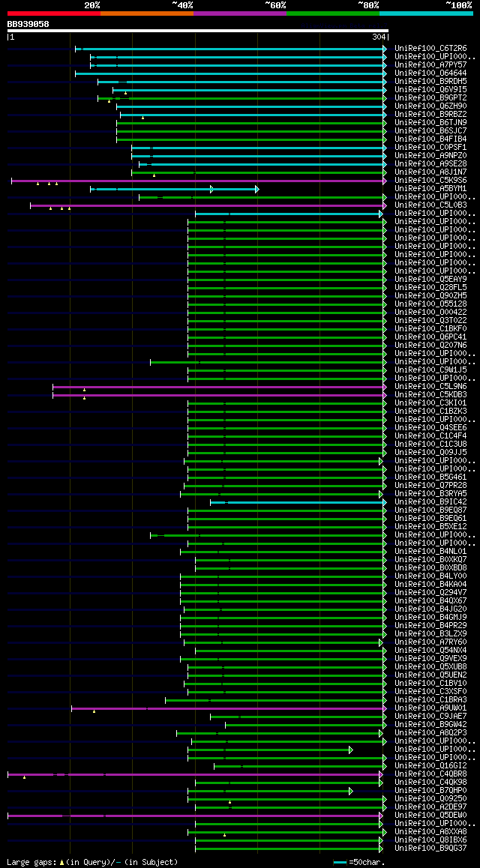Open hit UniRef100_O55128

tap(430, 304)
